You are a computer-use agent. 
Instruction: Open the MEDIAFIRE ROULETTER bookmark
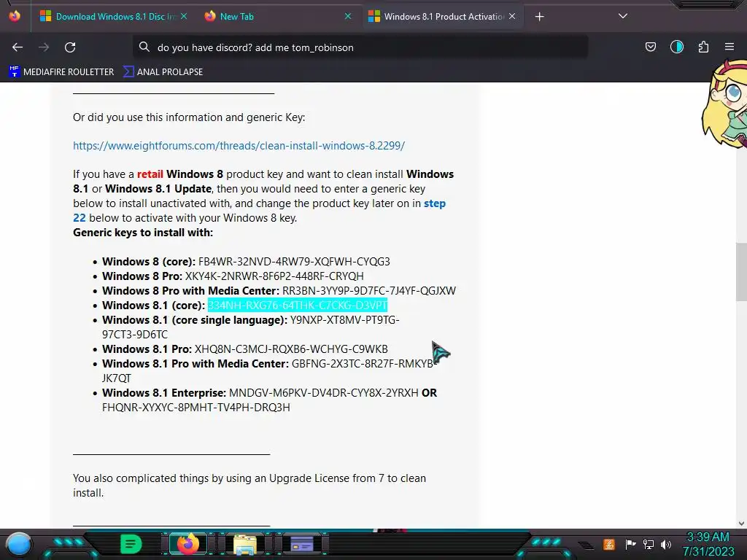(x=61, y=72)
